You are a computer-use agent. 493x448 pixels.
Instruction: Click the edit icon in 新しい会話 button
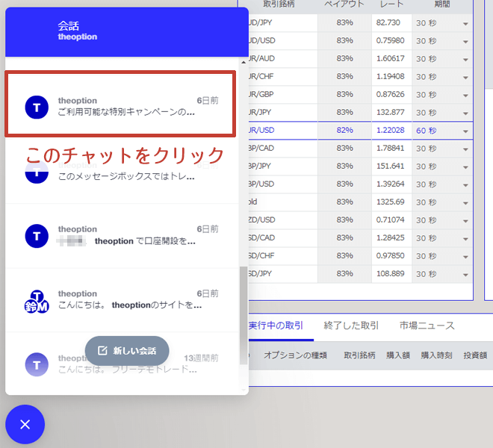tap(102, 350)
